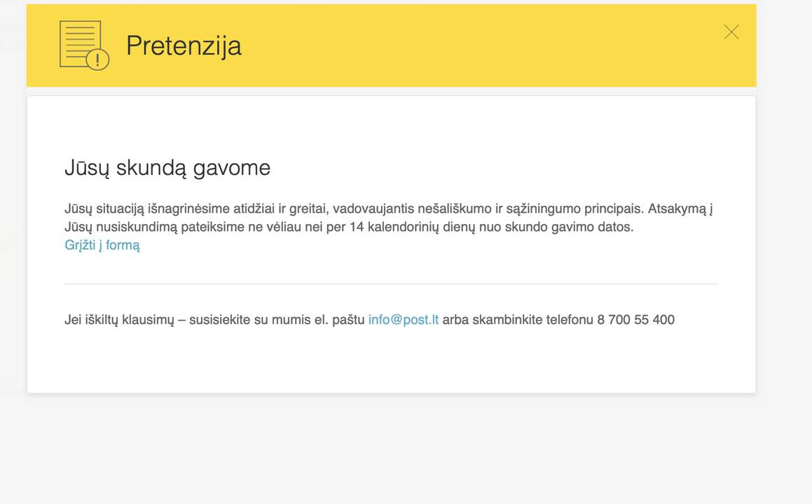
Task: Click the phrase Jei iškiltų klausimų
Action: pyautogui.click(x=119, y=320)
